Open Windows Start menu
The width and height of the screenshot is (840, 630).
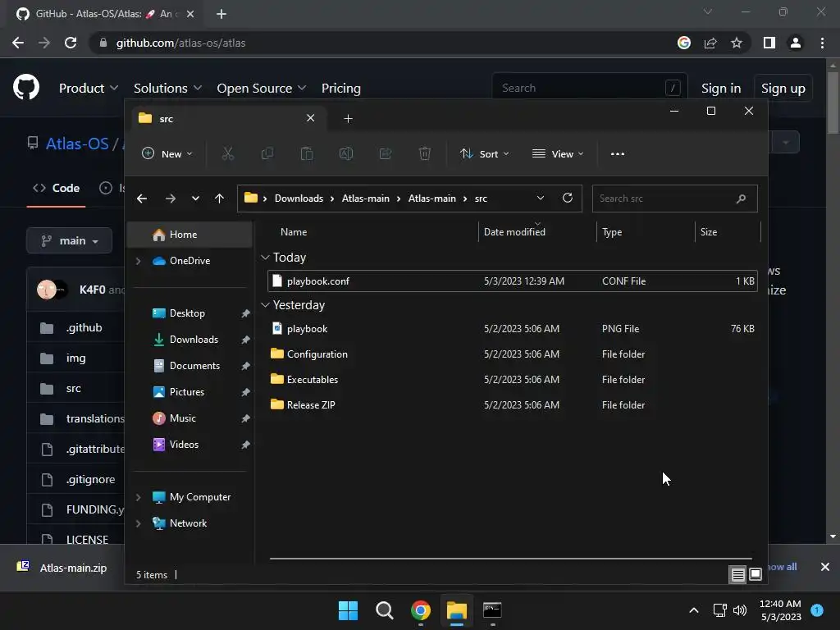click(x=348, y=610)
